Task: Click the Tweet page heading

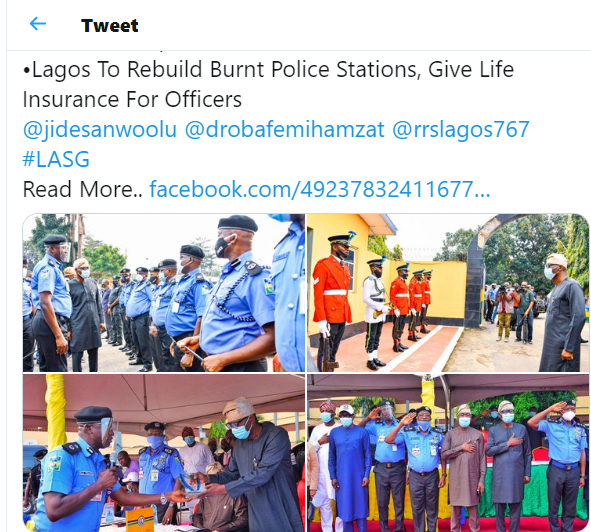Action: (x=110, y=26)
